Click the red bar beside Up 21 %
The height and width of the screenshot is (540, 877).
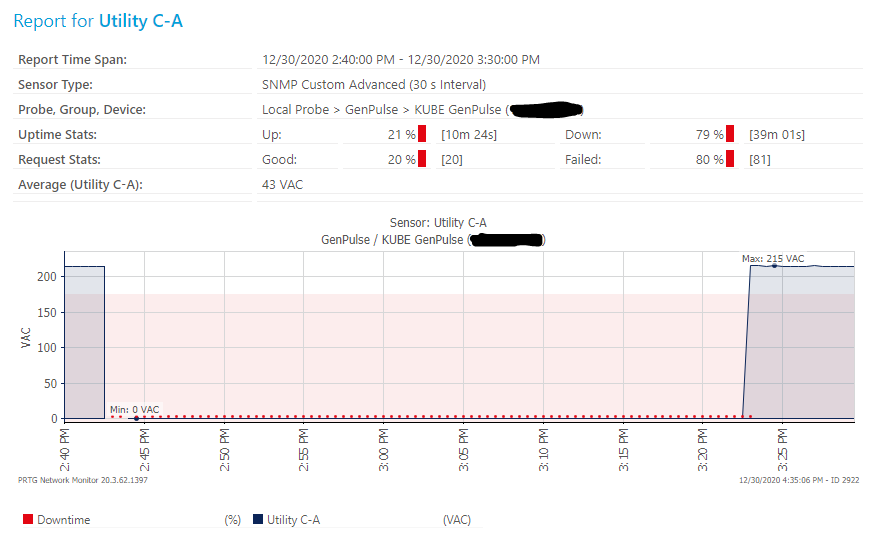(x=422, y=135)
